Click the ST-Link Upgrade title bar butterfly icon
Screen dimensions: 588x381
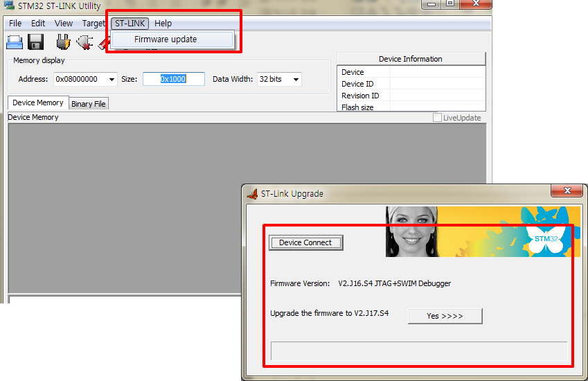[x=252, y=194]
